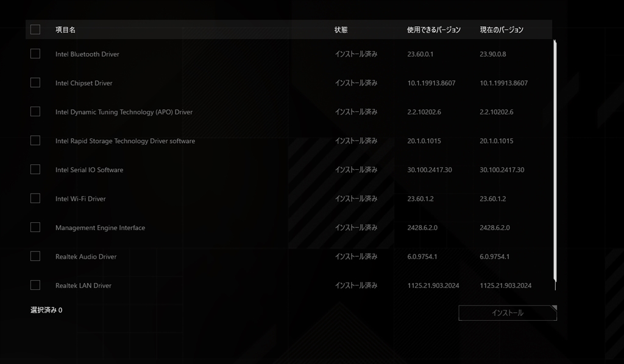Click available version 20.1.0.1015
The width and height of the screenshot is (624, 364).
click(424, 141)
